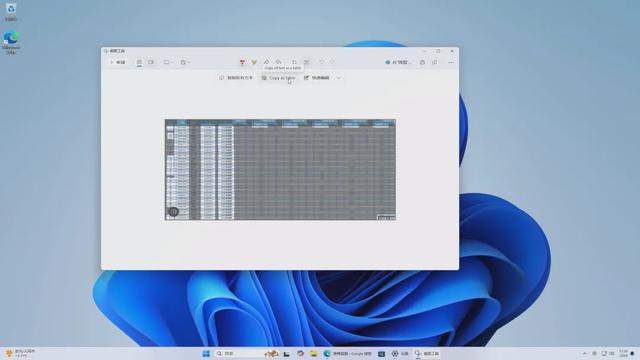Expand the hidden system tray icons chevron

pyautogui.click(x=585, y=353)
